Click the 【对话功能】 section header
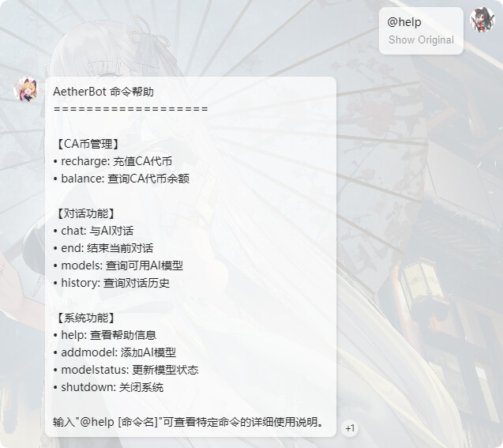Viewport: 503px width, 448px height. click(x=86, y=213)
